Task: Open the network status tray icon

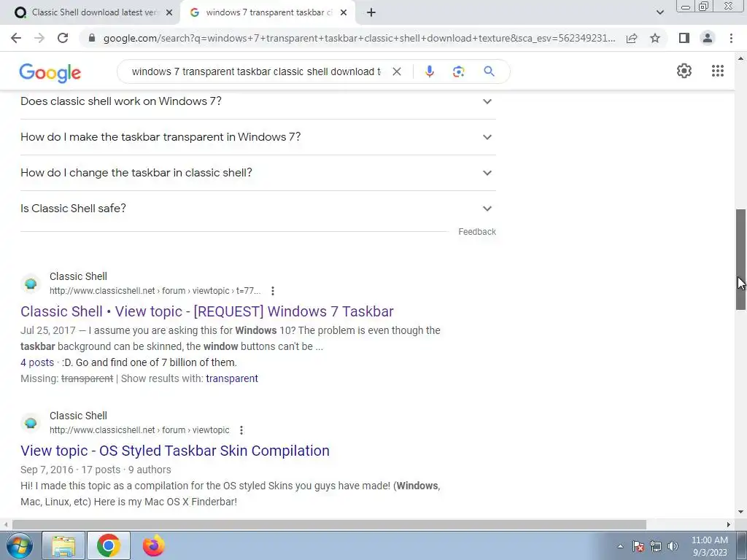Action: (x=656, y=546)
